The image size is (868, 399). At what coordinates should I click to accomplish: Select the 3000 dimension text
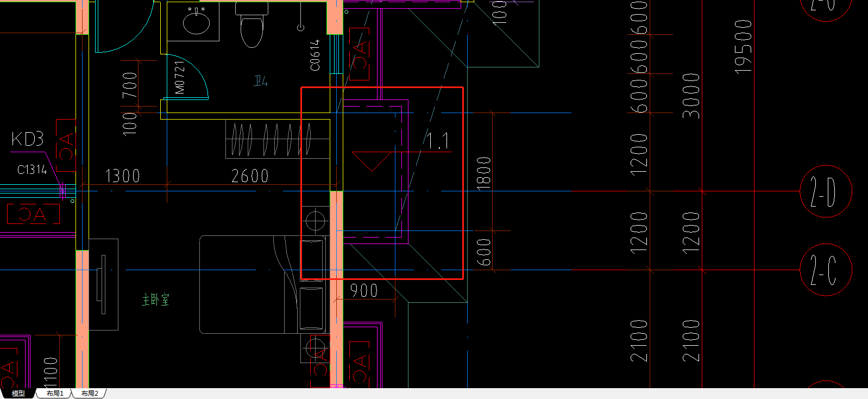[x=691, y=96]
